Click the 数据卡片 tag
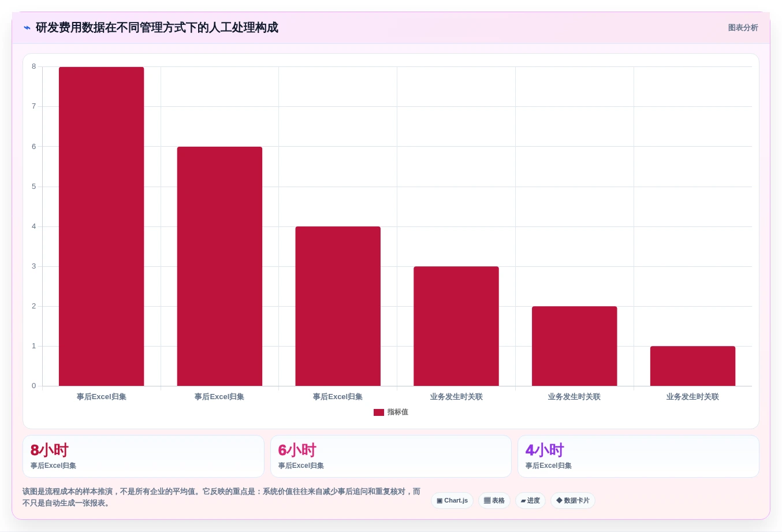The height and width of the screenshot is (532, 782). point(573,501)
